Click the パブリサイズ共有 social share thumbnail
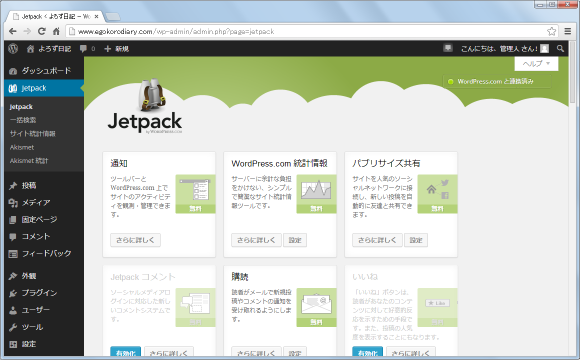Image resolution: width=580 pixels, height=360 pixels. coord(437,194)
